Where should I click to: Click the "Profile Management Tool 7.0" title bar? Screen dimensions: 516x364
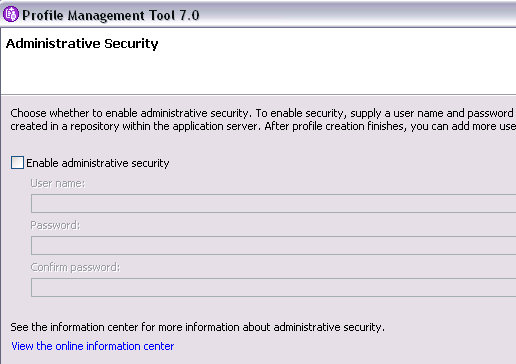pos(258,14)
